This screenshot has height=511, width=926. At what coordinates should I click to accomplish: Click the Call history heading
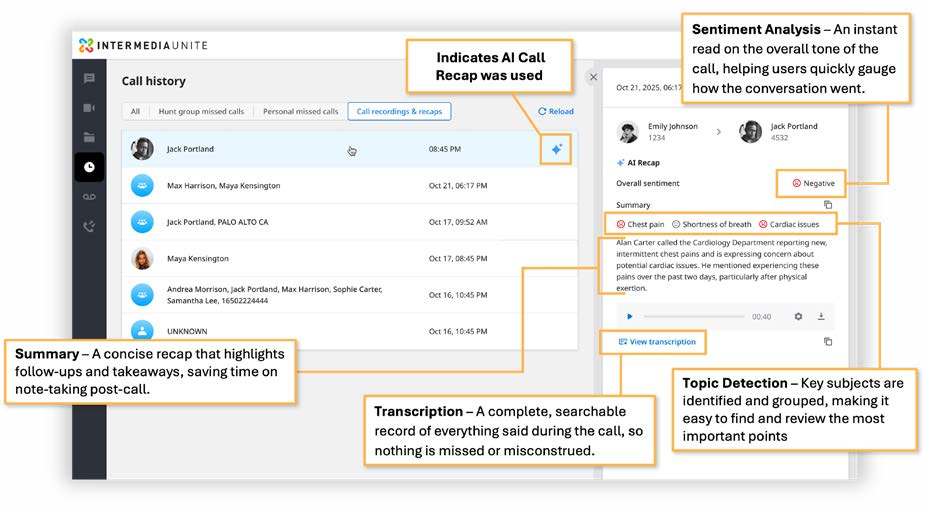pos(154,81)
